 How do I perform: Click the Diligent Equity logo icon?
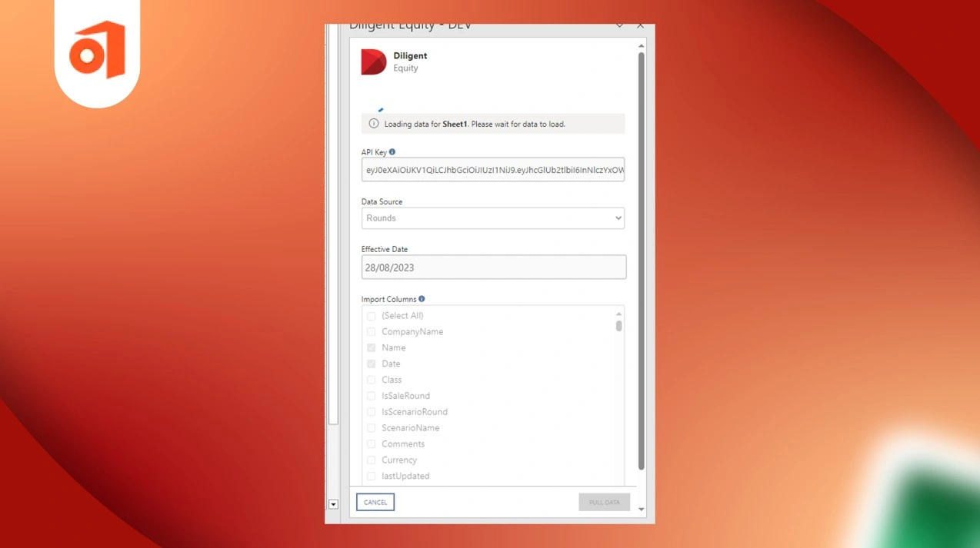pos(374,61)
